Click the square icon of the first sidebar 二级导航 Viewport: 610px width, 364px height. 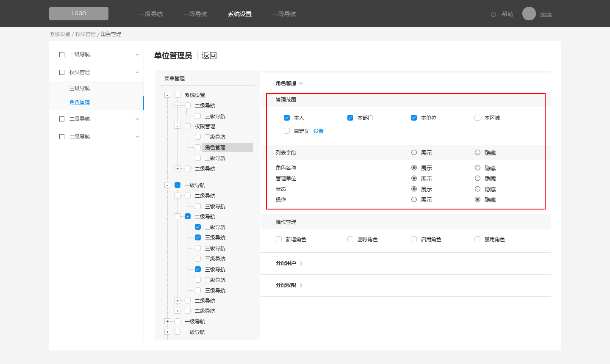[x=62, y=55]
